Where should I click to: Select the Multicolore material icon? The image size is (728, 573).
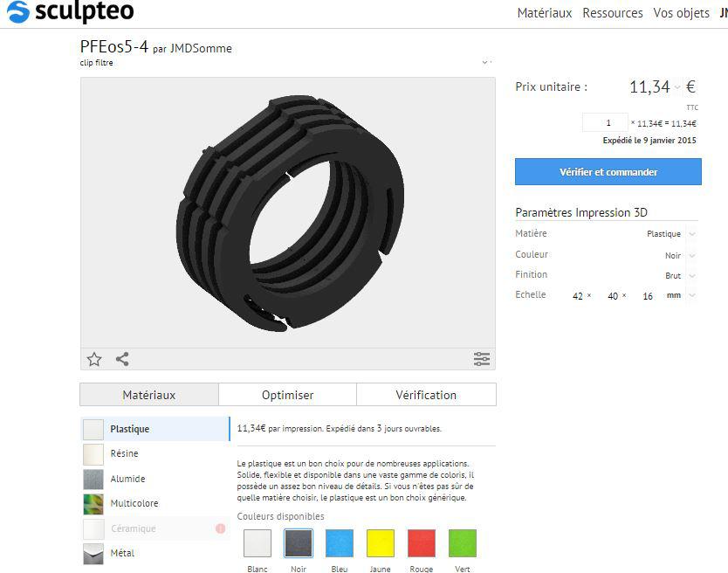point(93,504)
